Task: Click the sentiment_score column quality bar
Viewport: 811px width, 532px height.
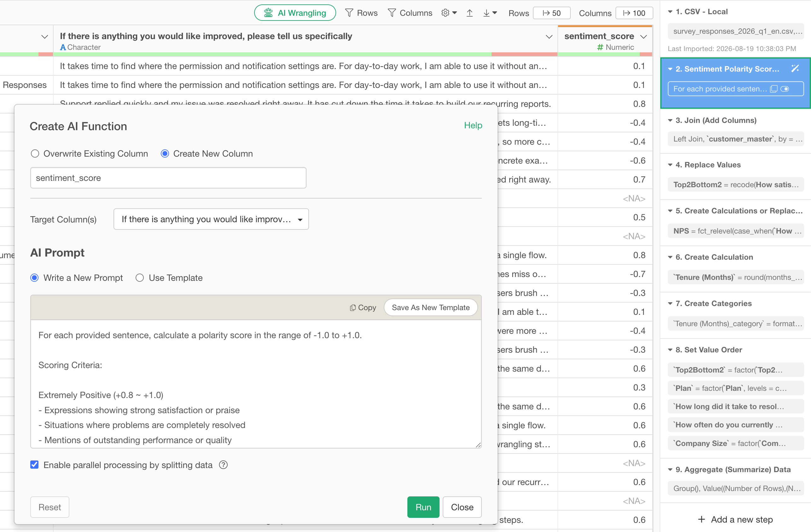Action: pos(605,55)
